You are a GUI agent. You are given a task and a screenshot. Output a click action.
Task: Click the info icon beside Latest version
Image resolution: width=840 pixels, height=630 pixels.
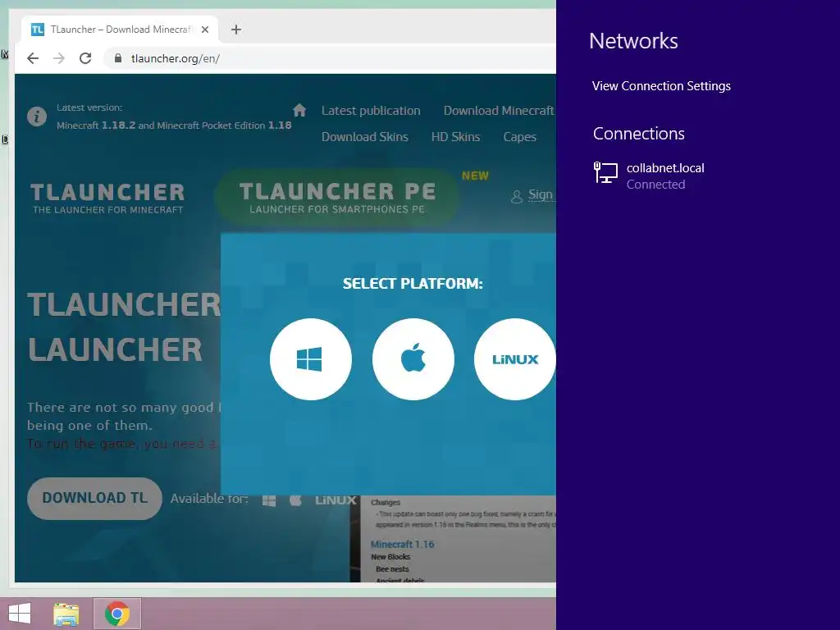(x=37, y=116)
